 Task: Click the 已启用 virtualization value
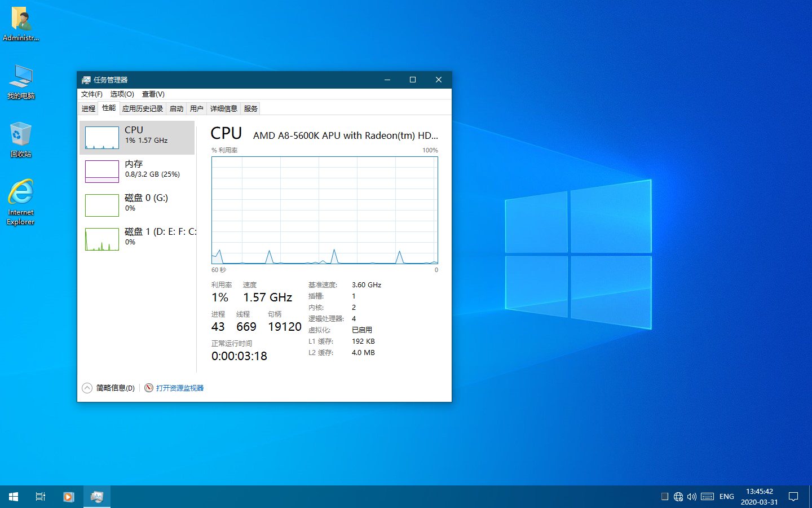[x=362, y=330]
